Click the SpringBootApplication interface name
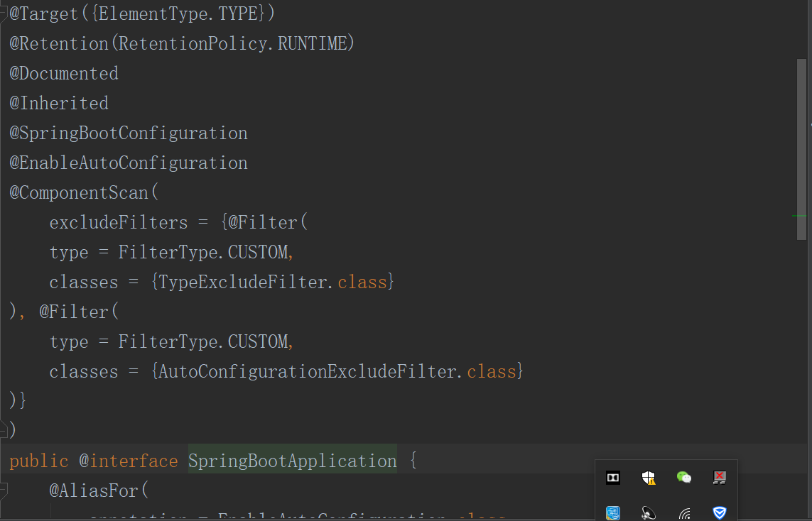 point(293,461)
